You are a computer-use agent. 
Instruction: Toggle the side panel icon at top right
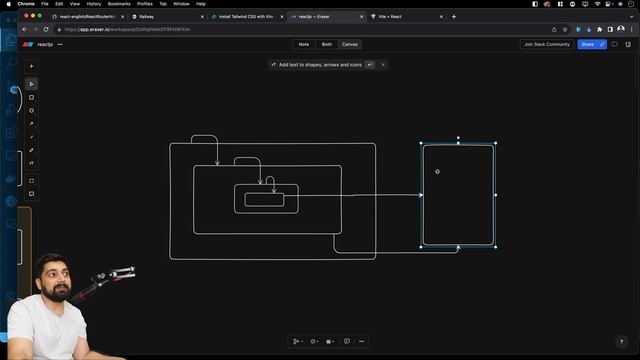(x=628, y=44)
